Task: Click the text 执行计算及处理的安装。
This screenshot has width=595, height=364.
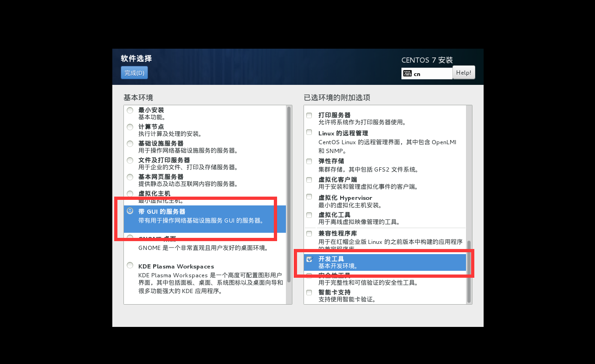Action: [170, 134]
